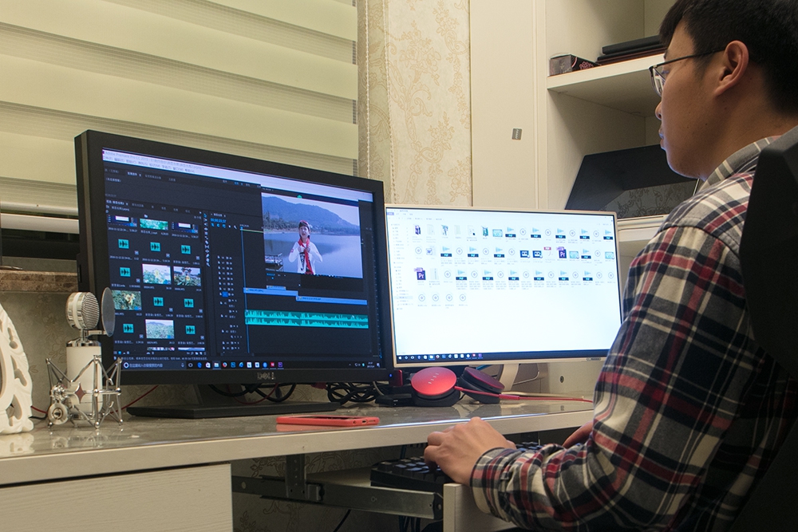This screenshot has width=798, height=532.
Task: Select the mountain landscape thumbnail in the Project panel
Action: 160,329
